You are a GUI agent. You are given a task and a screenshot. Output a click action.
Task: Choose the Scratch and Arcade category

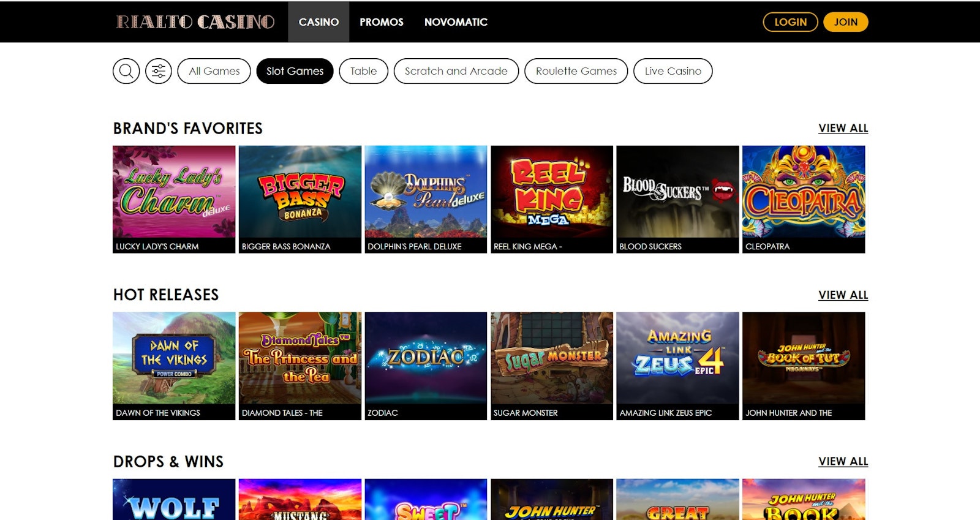[456, 71]
